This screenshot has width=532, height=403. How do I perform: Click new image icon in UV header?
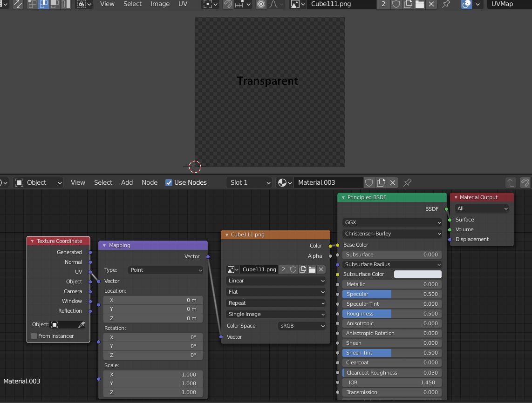408,4
